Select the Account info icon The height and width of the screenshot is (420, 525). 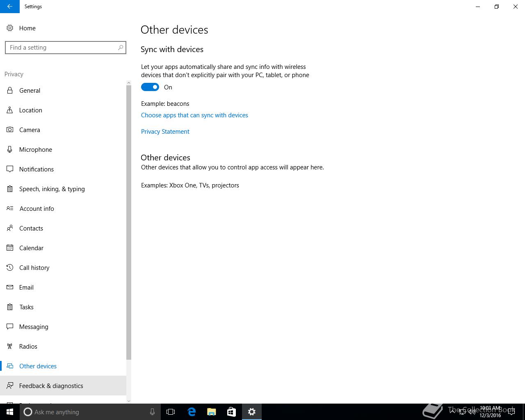pos(10,208)
